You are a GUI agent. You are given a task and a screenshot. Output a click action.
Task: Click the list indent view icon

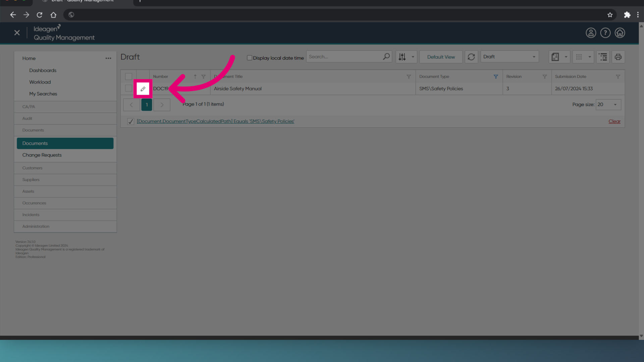603,57
